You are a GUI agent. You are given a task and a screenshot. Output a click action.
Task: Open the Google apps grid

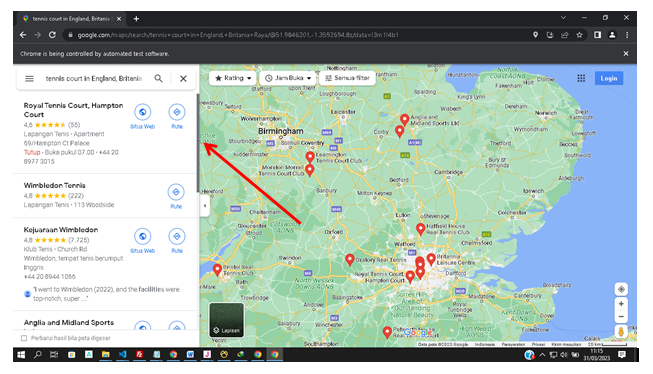pos(581,78)
